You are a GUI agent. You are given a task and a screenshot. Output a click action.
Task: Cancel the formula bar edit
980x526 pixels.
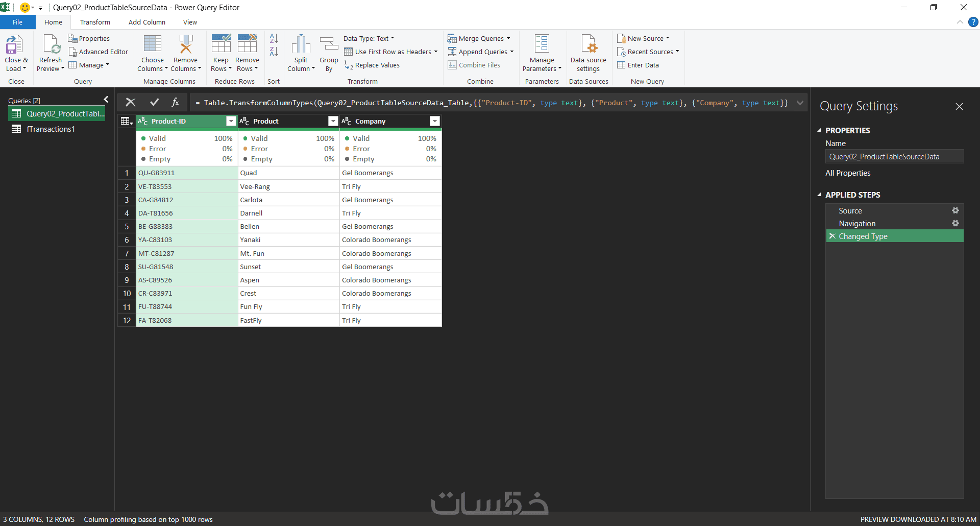tap(131, 102)
